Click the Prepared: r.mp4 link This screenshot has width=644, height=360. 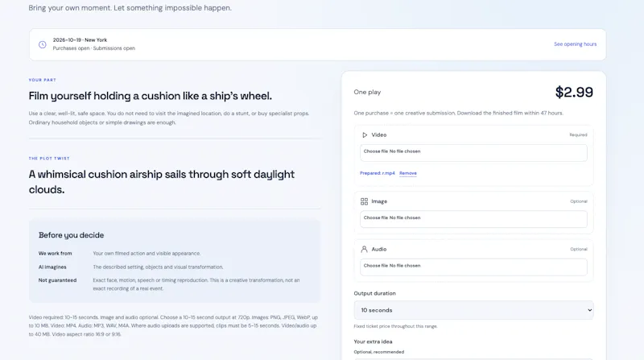(377, 173)
